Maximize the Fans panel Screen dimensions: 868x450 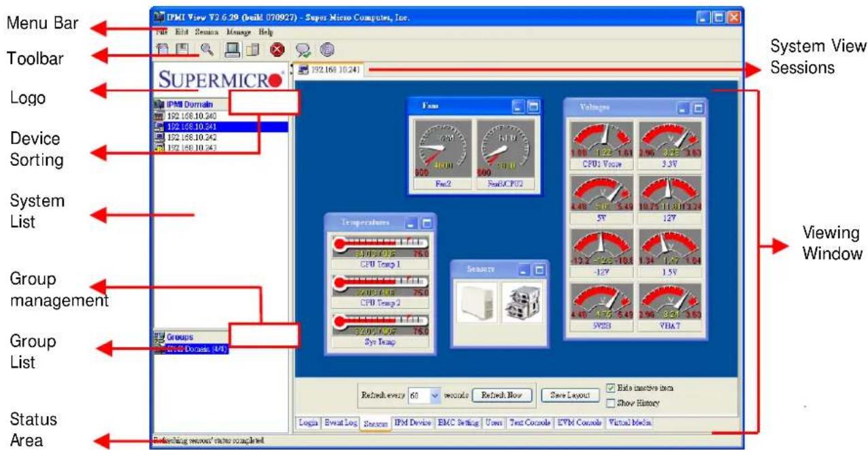(x=533, y=107)
